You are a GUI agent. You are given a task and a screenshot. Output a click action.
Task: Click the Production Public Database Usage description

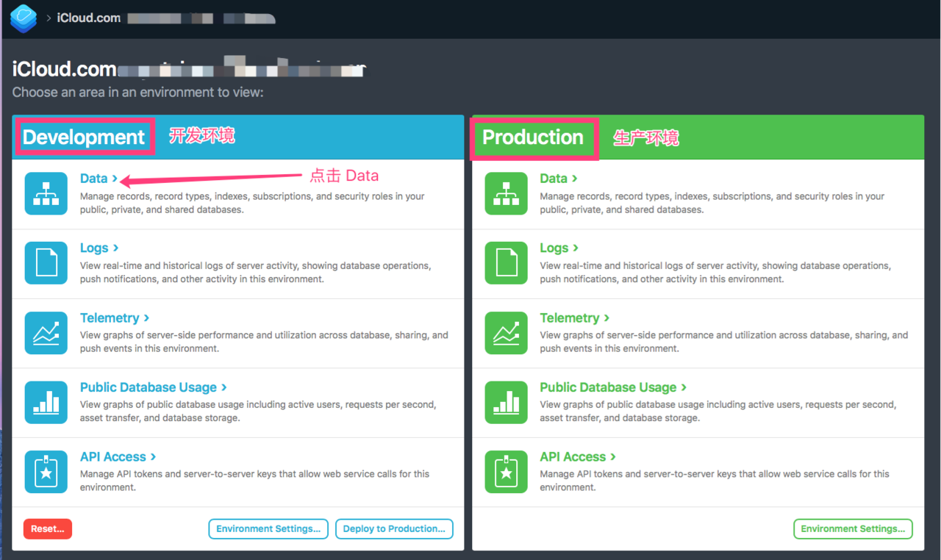point(718,412)
